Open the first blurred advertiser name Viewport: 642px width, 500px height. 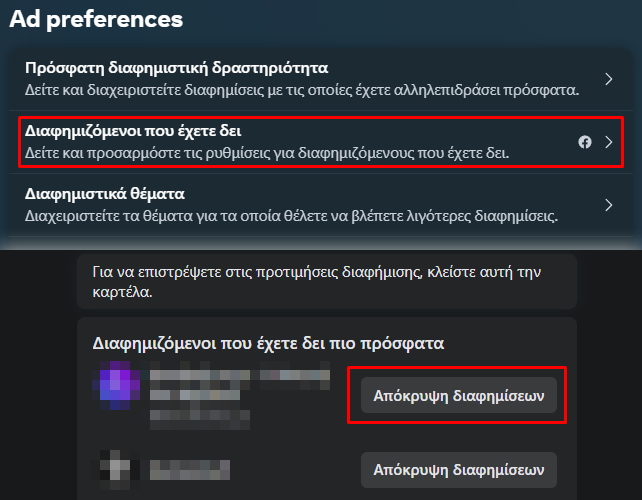pos(240,375)
